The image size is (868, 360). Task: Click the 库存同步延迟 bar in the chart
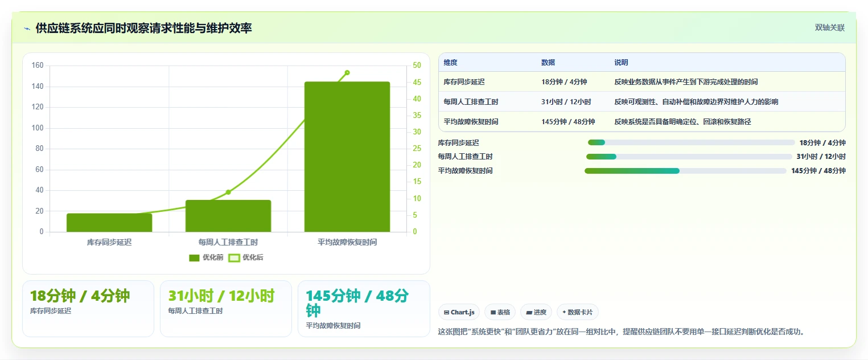click(109, 223)
